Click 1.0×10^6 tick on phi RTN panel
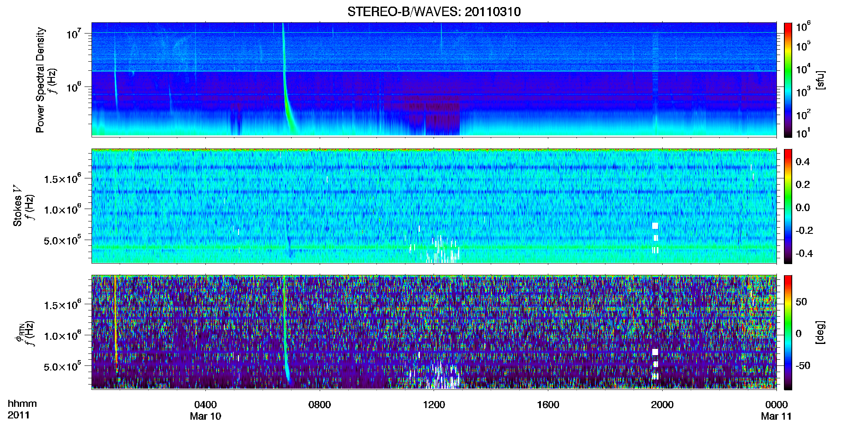 [63, 335]
